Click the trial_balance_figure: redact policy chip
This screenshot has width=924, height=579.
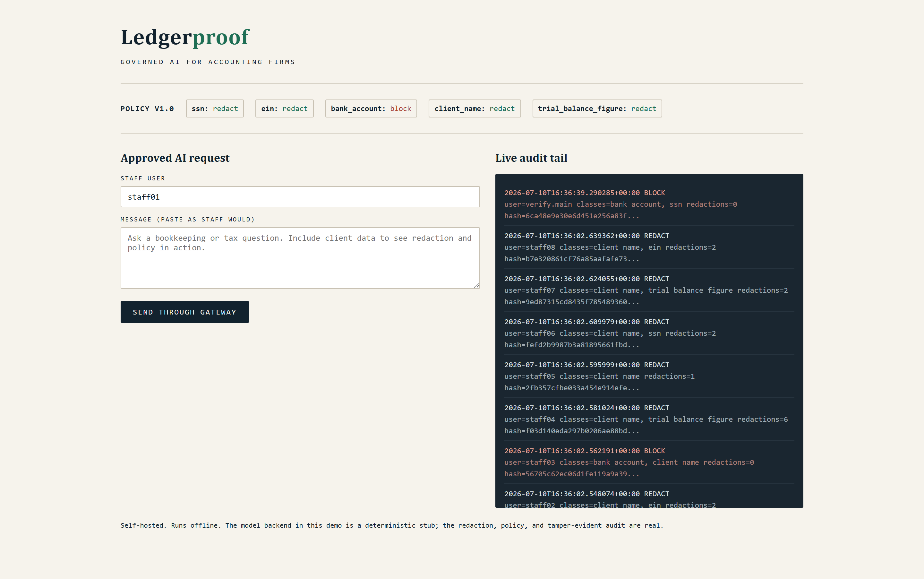point(597,109)
